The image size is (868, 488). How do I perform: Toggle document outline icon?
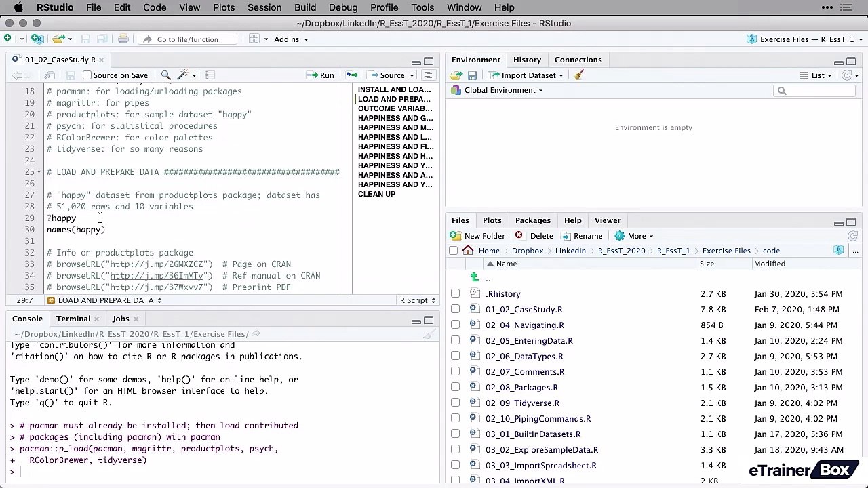(428, 75)
